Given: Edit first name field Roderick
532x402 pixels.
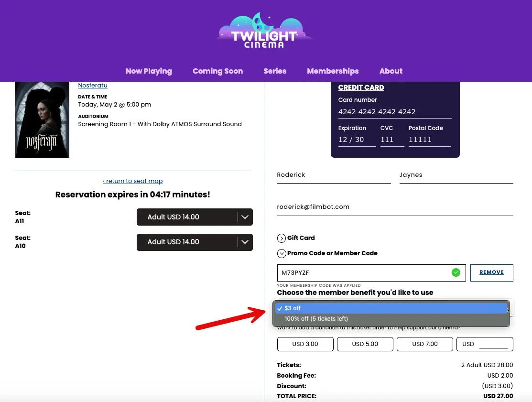Looking at the screenshot, I should click(334, 175).
